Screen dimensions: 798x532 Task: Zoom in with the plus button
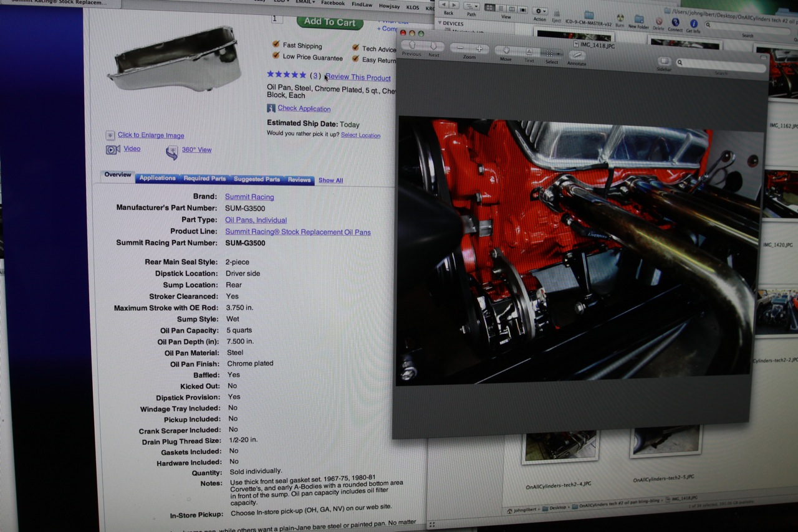coord(479,49)
